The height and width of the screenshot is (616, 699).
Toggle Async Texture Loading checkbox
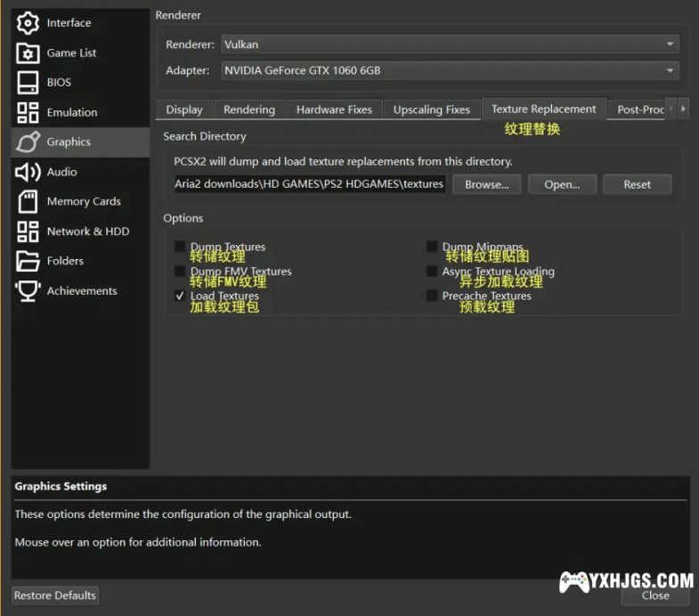click(x=432, y=272)
